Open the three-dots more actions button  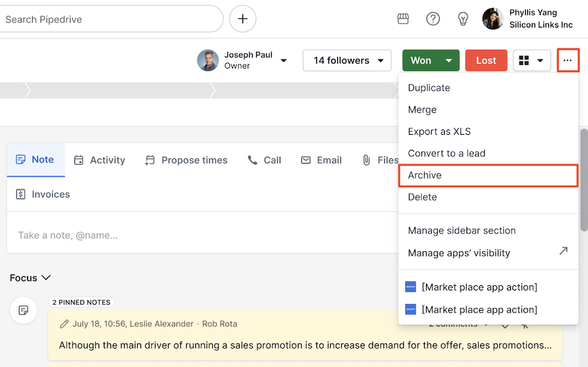568,60
